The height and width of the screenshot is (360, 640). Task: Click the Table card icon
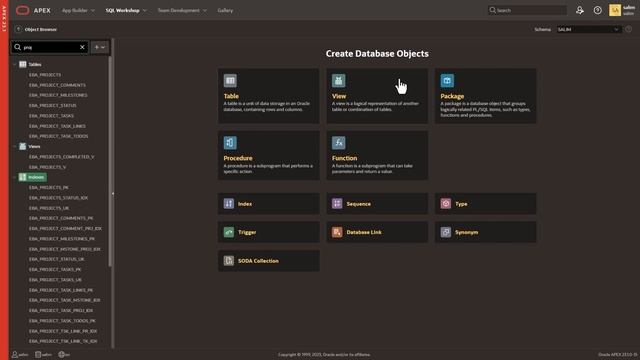tap(230, 80)
